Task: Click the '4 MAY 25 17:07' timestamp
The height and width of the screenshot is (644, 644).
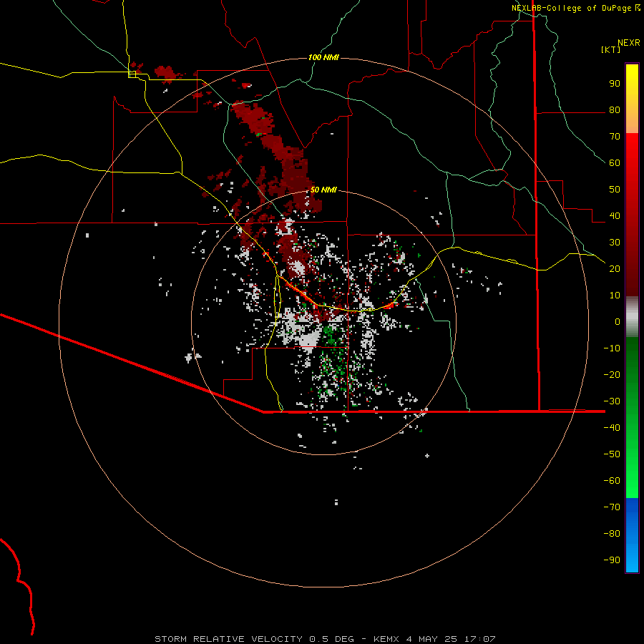Action: [451, 639]
